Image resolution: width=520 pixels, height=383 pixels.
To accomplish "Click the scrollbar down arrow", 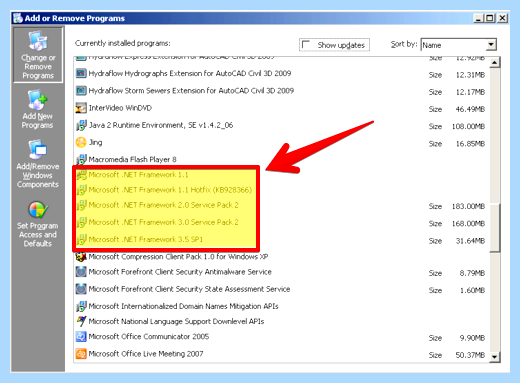I will tap(495, 357).
